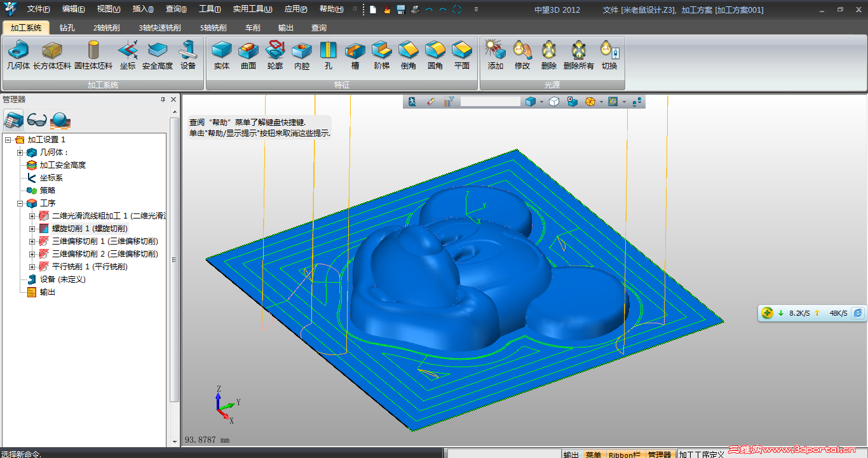The height and width of the screenshot is (458, 868).
Task: Remove all lights with 删除所有
Action: (579, 55)
